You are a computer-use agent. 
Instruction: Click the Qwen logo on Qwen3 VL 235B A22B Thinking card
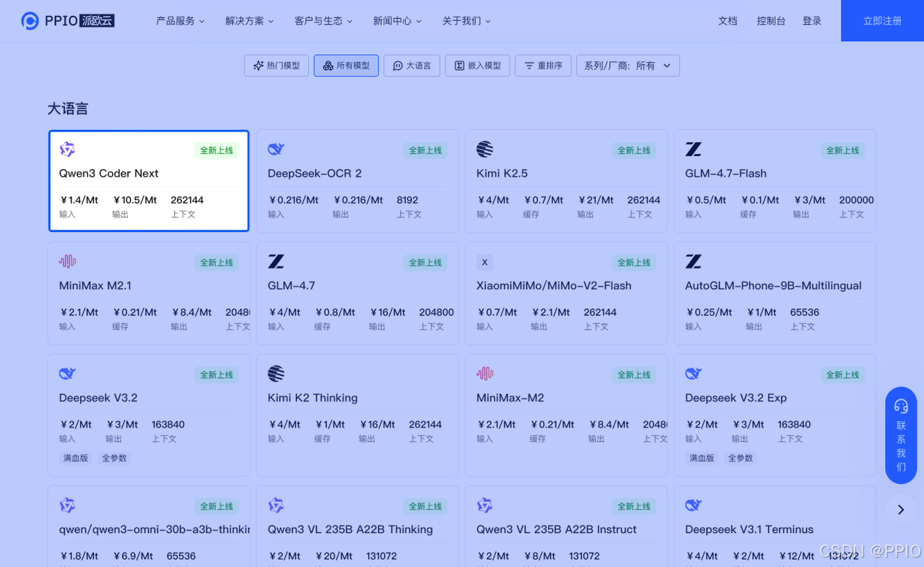click(x=276, y=505)
